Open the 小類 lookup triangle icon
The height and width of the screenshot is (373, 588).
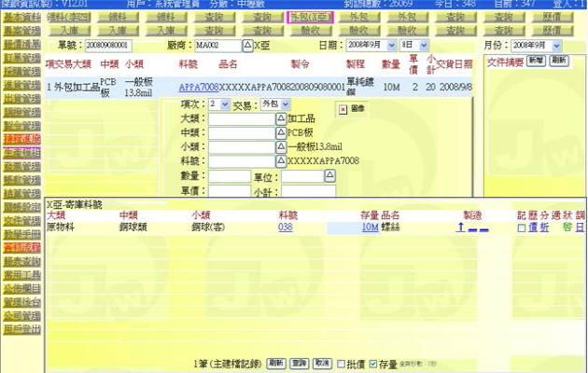click(282, 147)
